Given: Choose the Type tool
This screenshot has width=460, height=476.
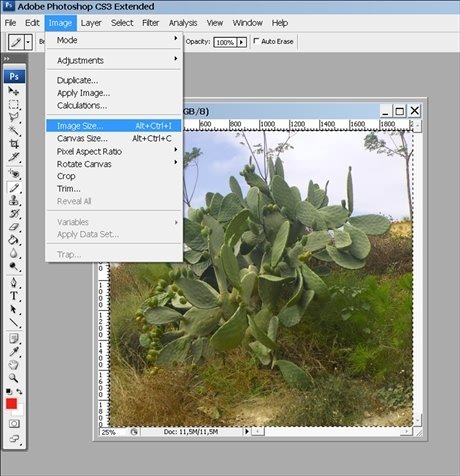Looking at the screenshot, I should (13, 296).
